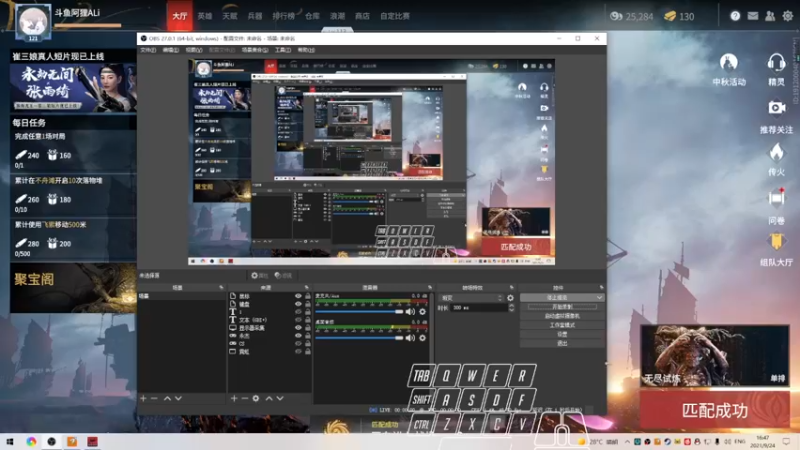Open OBS 场景集合(S) menu

[255, 50]
